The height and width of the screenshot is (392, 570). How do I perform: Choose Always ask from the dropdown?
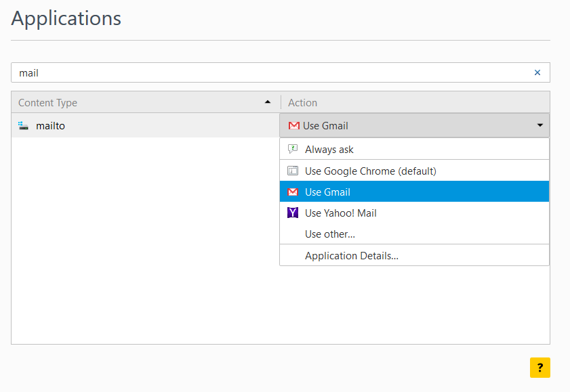pyautogui.click(x=414, y=149)
